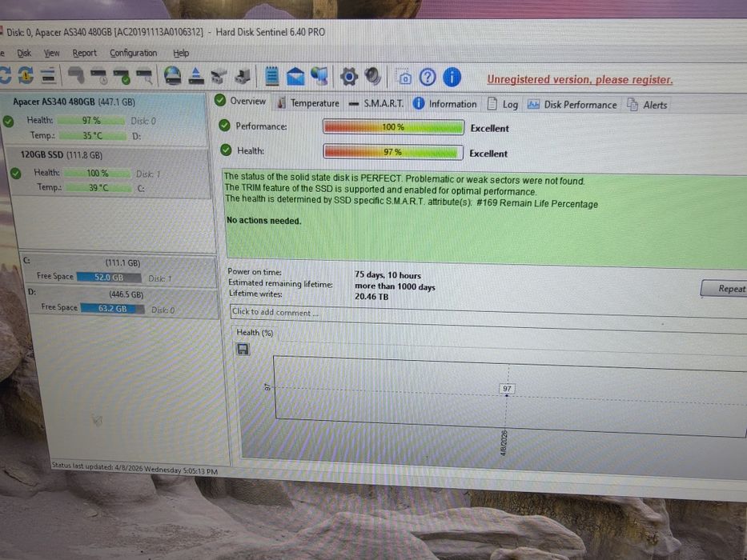Click the blue info circle toolbar icon
This screenshot has width=747, height=560.
point(452,77)
